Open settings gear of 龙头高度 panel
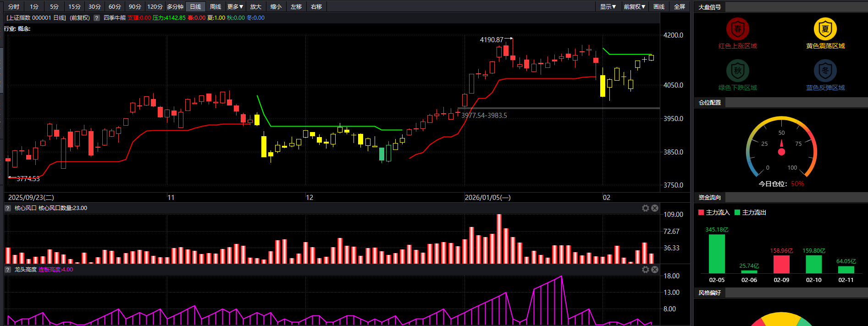This screenshot has width=868, height=326. (646, 270)
